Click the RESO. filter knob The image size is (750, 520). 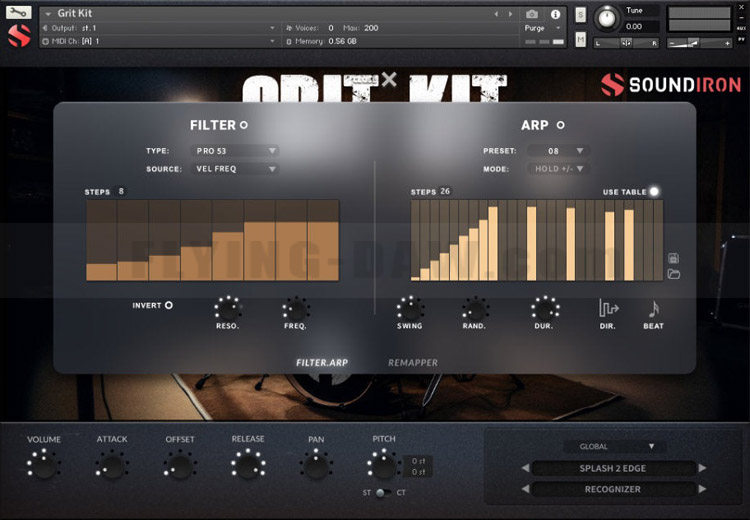228,309
